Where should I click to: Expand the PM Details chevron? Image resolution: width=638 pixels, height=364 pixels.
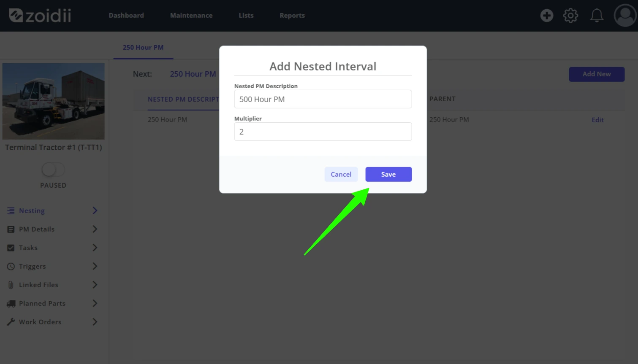point(95,229)
